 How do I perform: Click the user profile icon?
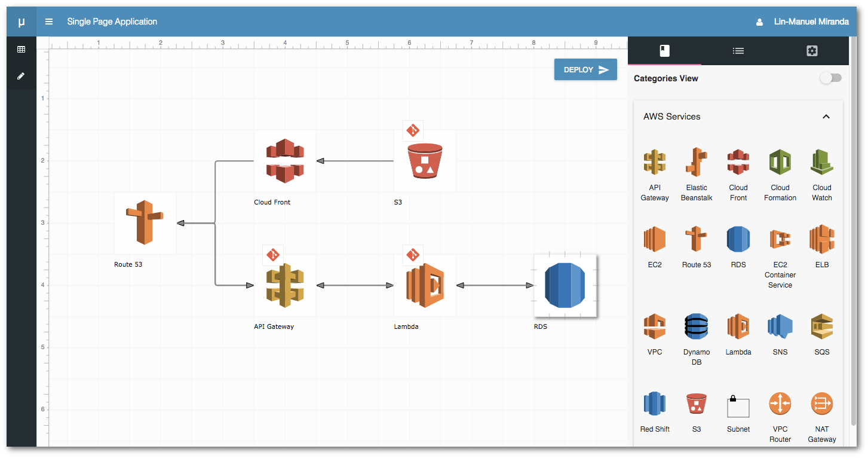(x=760, y=22)
